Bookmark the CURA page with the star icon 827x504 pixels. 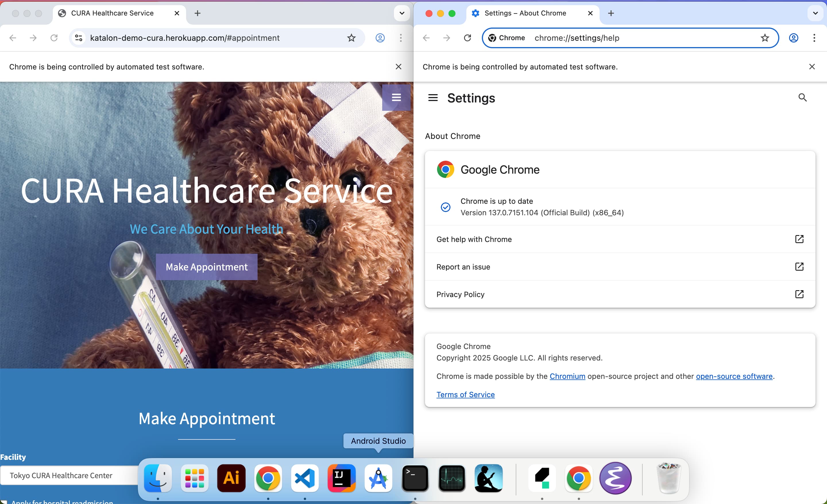click(x=351, y=38)
